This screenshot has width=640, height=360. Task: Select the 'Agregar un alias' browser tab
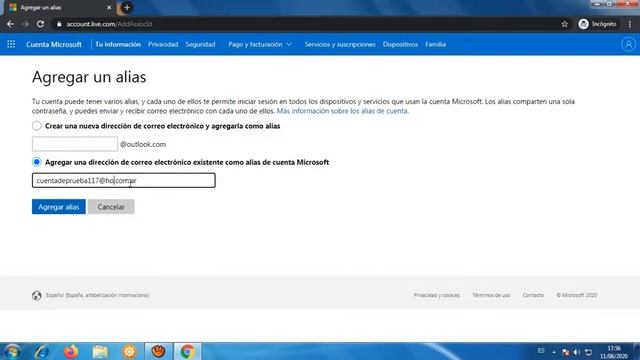(60, 7)
